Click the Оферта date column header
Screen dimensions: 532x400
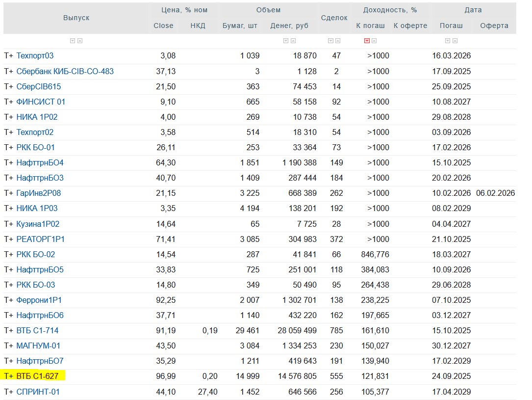coord(494,26)
